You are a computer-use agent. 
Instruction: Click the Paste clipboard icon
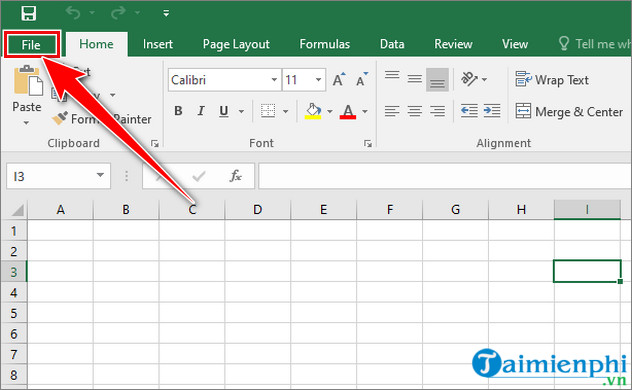coord(28,81)
